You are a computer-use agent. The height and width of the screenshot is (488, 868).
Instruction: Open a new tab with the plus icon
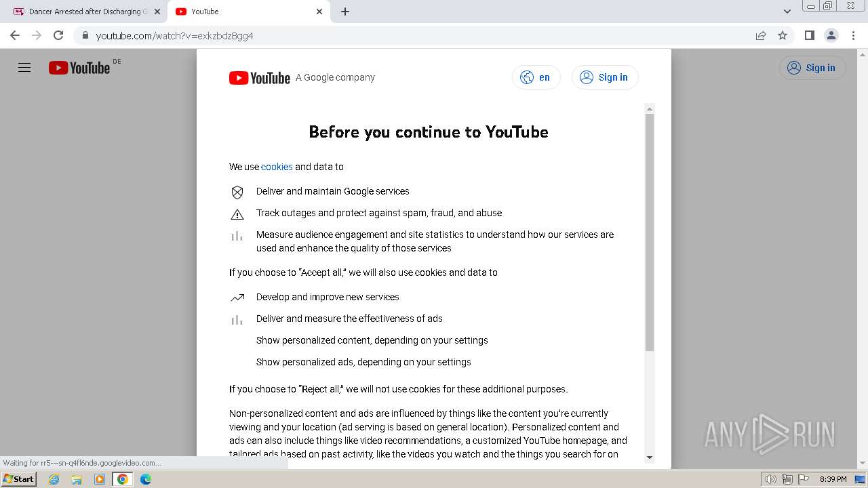[x=345, y=12]
